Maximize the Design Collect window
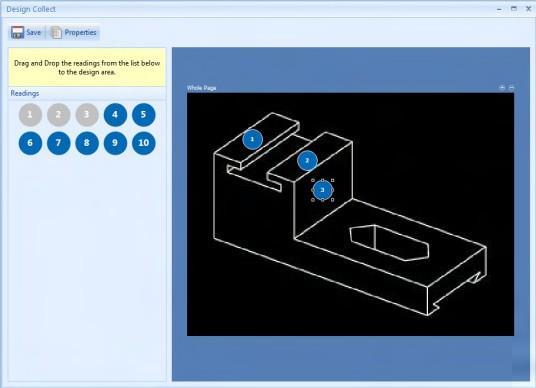536x388 pixels. click(x=514, y=9)
